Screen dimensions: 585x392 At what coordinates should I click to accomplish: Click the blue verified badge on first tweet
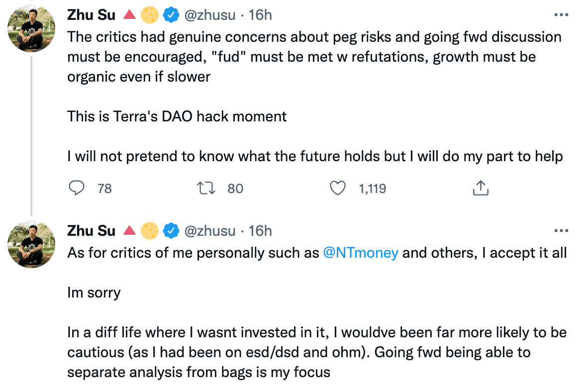[172, 15]
